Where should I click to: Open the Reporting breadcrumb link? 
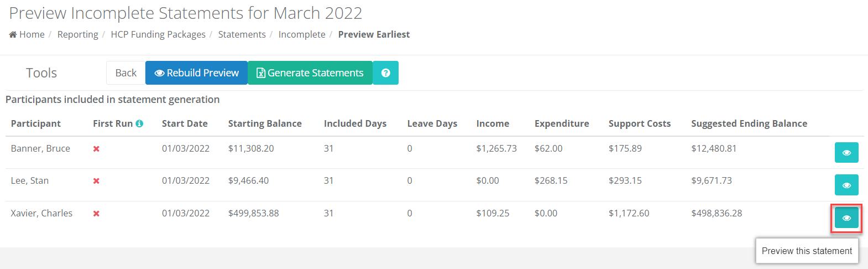tap(77, 34)
